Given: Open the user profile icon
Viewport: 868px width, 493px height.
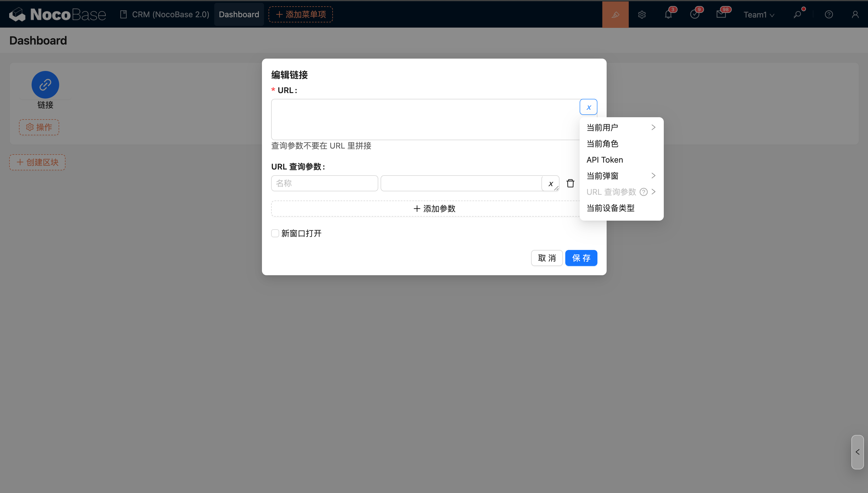Looking at the screenshot, I should tap(855, 15).
